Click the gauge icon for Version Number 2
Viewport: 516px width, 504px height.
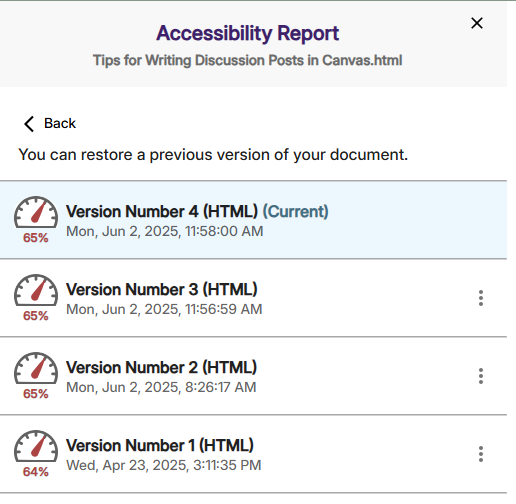point(36,368)
